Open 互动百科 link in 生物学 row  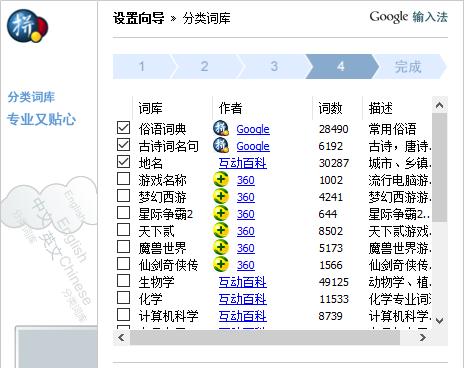pos(243,282)
